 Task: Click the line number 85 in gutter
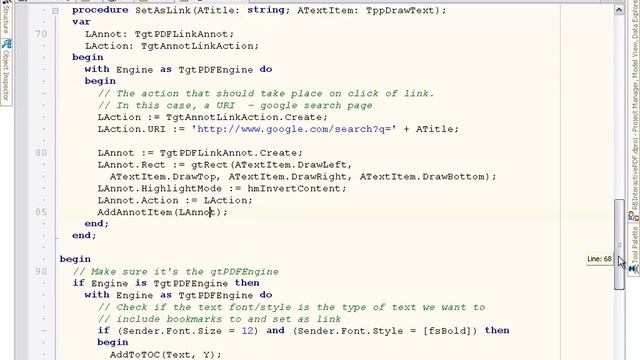click(41, 212)
